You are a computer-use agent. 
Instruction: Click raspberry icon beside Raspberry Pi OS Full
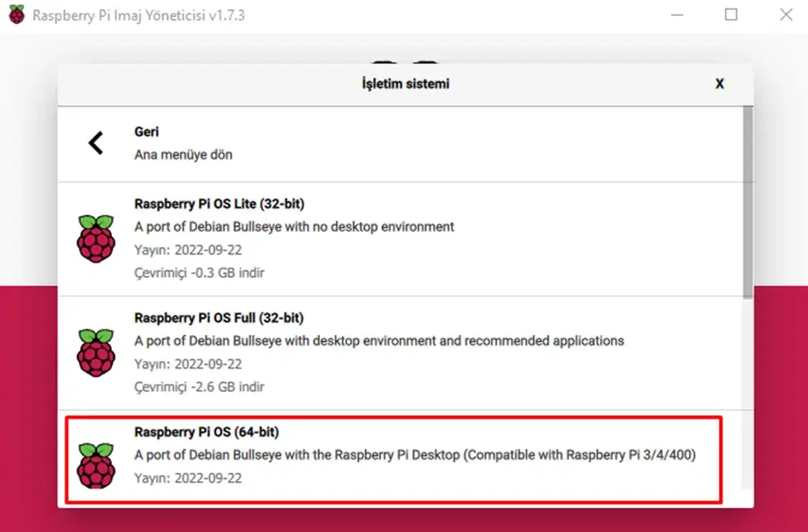pyautogui.click(x=96, y=353)
